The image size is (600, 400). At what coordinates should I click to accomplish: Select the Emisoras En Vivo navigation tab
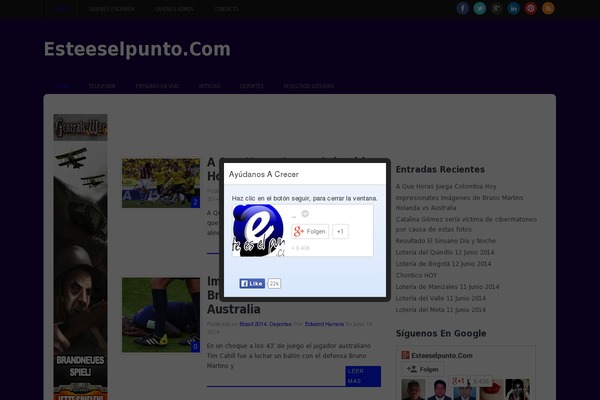tap(157, 86)
